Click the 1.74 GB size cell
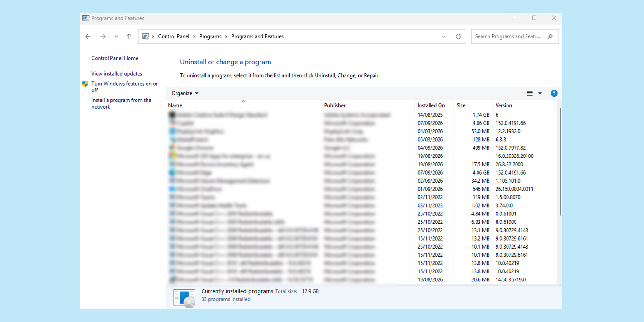 tap(481, 115)
